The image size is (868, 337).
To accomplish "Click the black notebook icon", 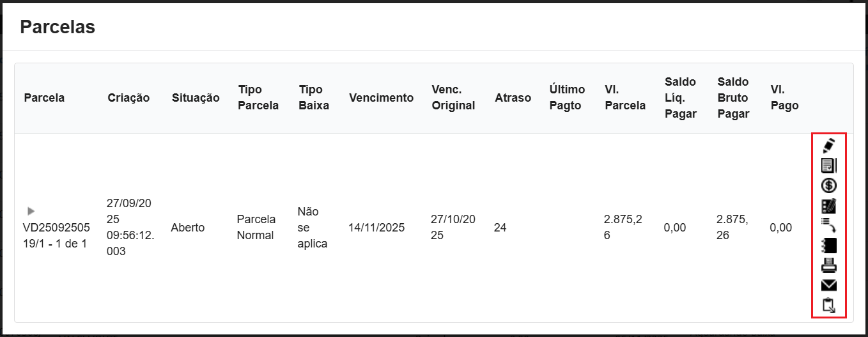I will 829,246.
